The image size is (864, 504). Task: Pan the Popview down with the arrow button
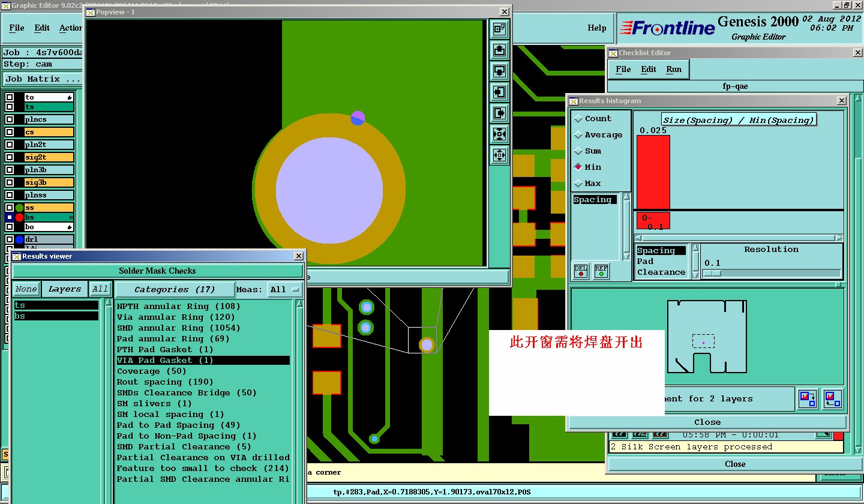pos(499,71)
